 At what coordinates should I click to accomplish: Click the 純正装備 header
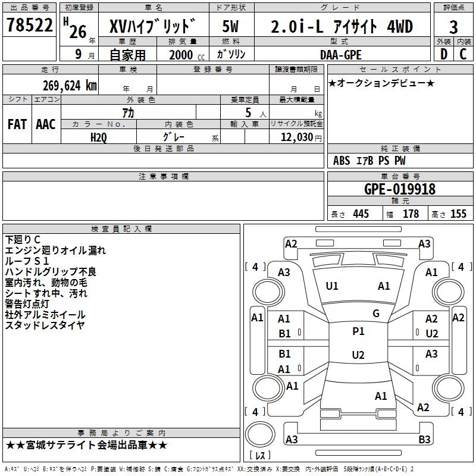(400, 148)
